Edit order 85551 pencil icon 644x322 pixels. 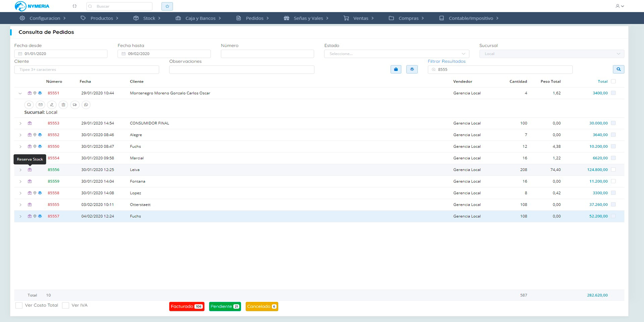click(52, 105)
